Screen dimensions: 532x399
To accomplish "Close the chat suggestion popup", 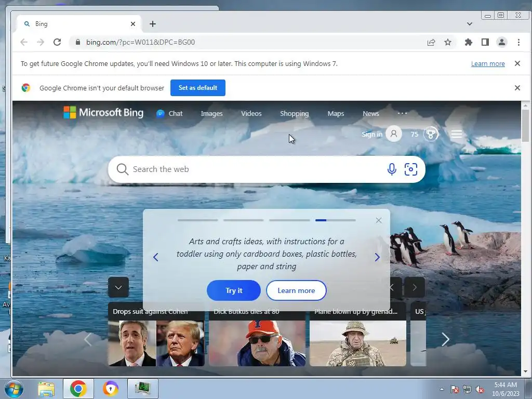I will [x=379, y=220].
